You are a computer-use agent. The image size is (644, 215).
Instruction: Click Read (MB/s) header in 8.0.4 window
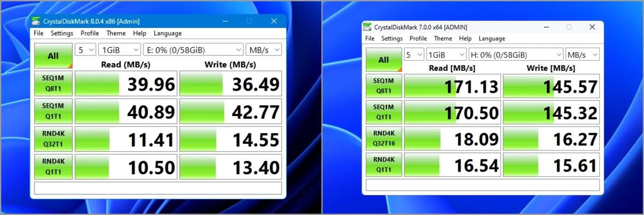[x=126, y=64]
